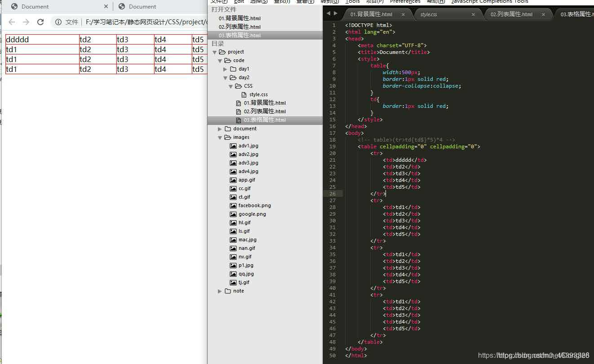Click the '<title>Document</title>' code line
The image size is (594, 364).
click(x=394, y=52)
